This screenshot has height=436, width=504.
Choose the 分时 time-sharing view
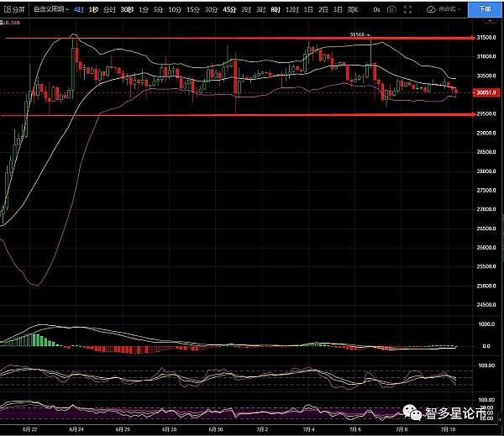coord(109,9)
